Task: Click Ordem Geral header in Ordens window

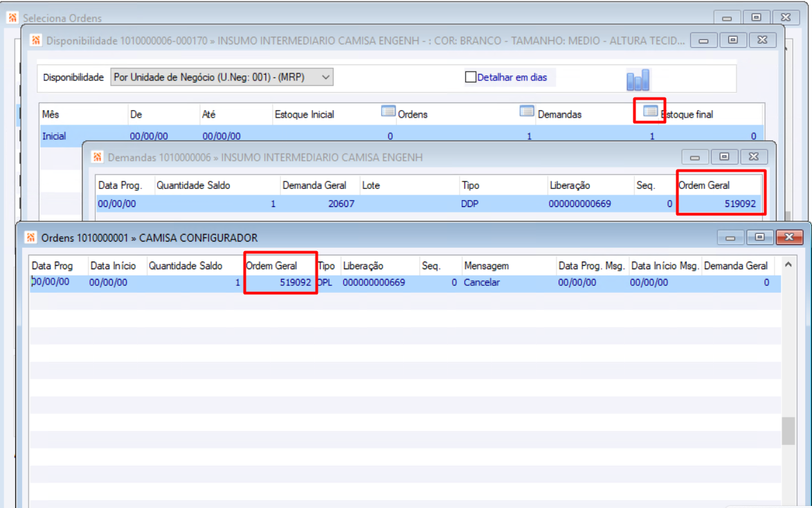Action: tap(271, 266)
